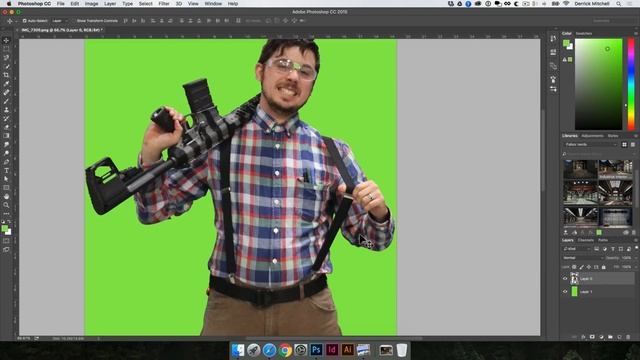Select the Quick Selection tool
The height and width of the screenshot is (360, 640).
click(x=6, y=66)
